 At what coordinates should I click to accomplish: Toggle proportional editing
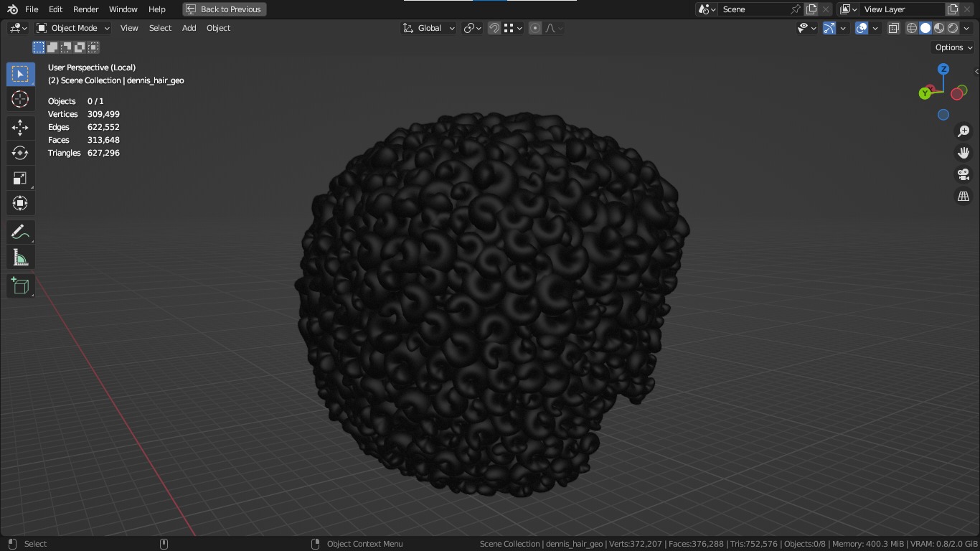[535, 28]
